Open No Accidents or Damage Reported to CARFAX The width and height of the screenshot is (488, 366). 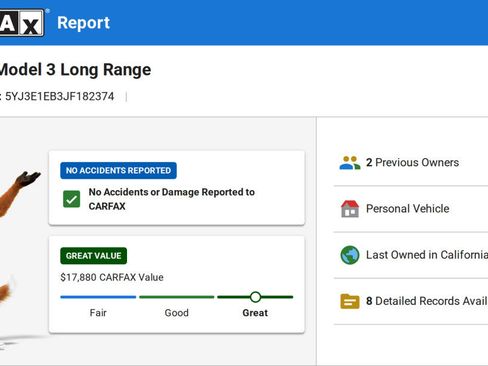click(172, 199)
